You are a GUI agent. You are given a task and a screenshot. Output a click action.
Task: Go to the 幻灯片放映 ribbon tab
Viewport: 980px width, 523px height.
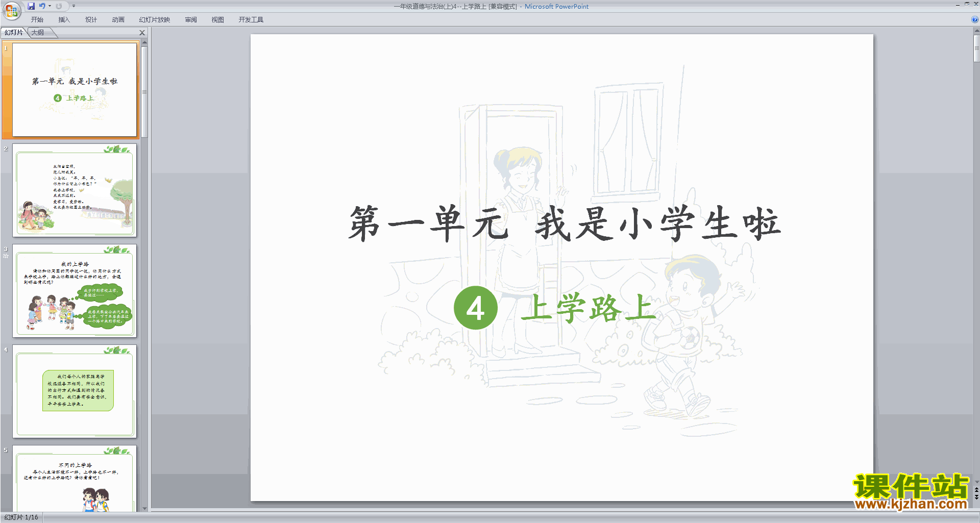click(x=155, y=19)
